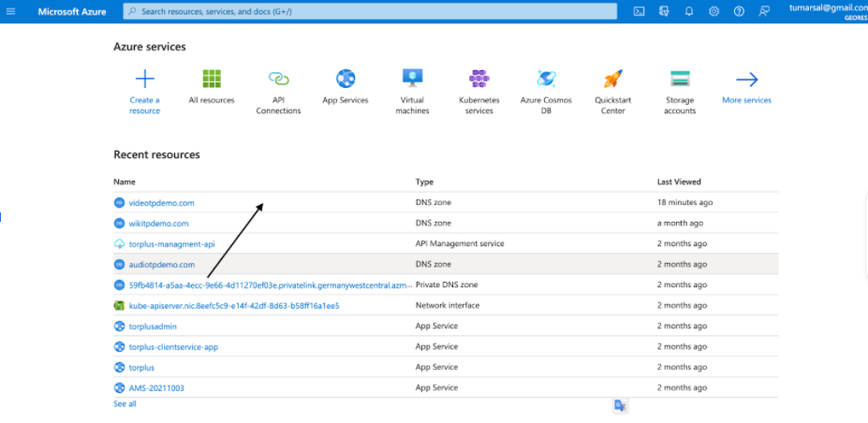Open kube-apiserver network interface link
The width and height of the screenshot is (868, 423).
(x=234, y=306)
